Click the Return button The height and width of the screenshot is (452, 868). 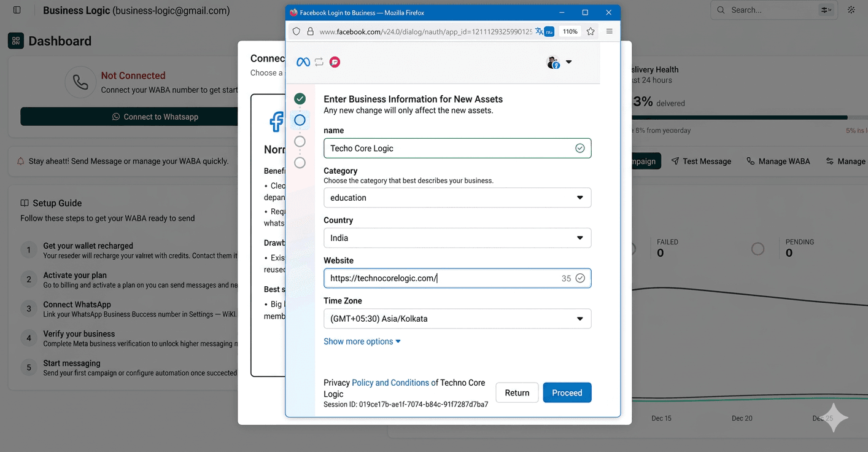point(517,393)
